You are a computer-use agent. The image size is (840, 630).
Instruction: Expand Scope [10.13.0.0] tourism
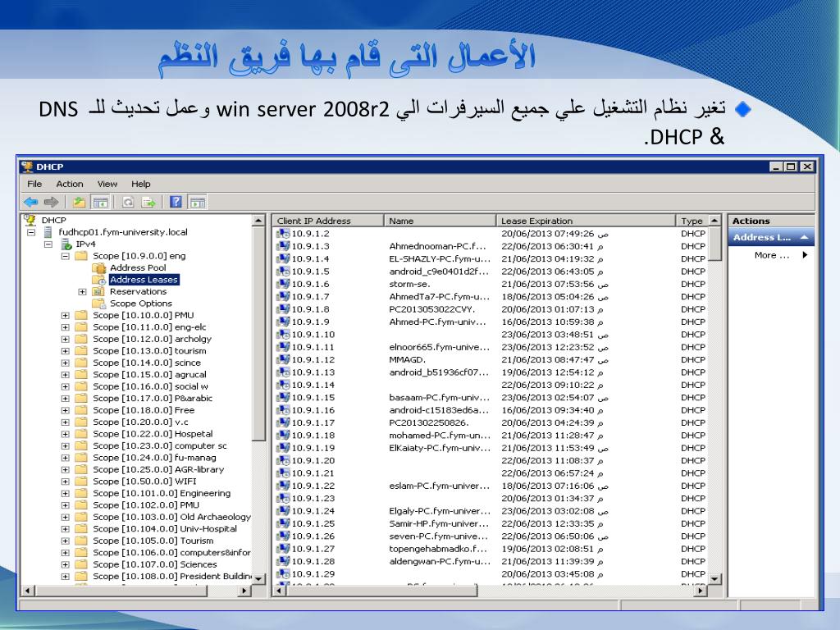(x=65, y=351)
